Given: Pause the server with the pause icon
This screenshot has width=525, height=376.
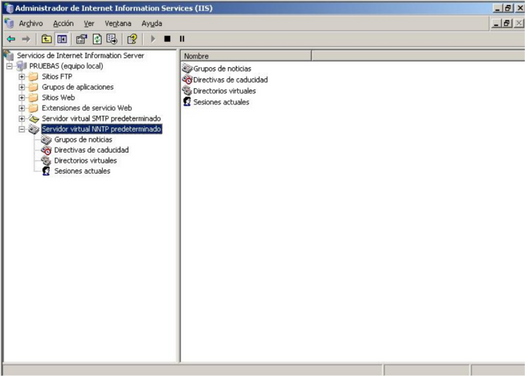Looking at the screenshot, I should [x=182, y=39].
